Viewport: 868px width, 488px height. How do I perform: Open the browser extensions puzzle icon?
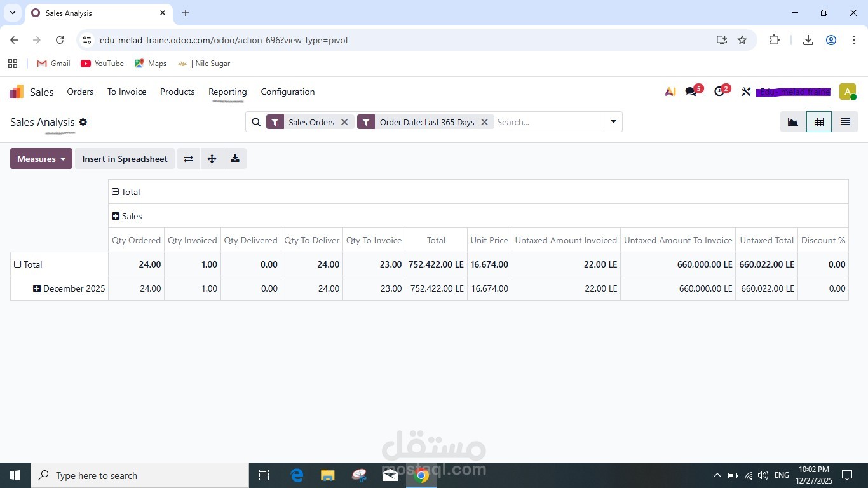(774, 40)
